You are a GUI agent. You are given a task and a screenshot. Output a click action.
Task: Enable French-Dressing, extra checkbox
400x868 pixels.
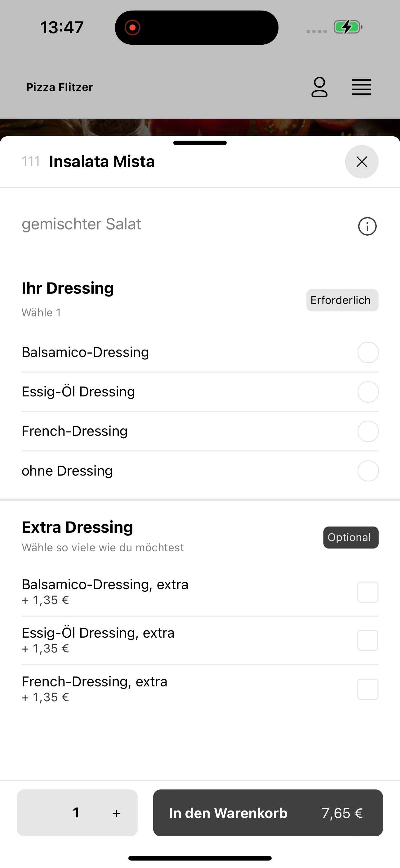[368, 689]
